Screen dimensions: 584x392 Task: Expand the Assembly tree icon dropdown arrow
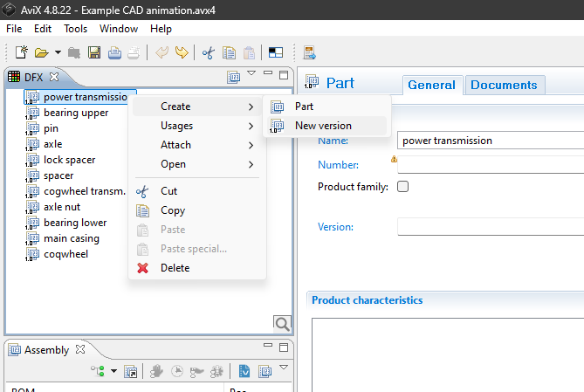point(113,372)
